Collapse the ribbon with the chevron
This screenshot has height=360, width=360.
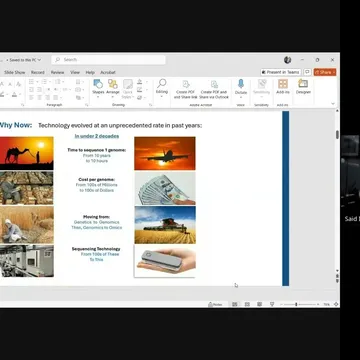coord(333,104)
